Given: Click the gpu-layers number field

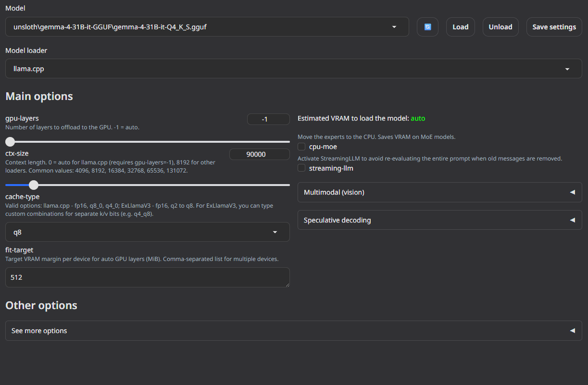Looking at the screenshot, I should (x=268, y=119).
